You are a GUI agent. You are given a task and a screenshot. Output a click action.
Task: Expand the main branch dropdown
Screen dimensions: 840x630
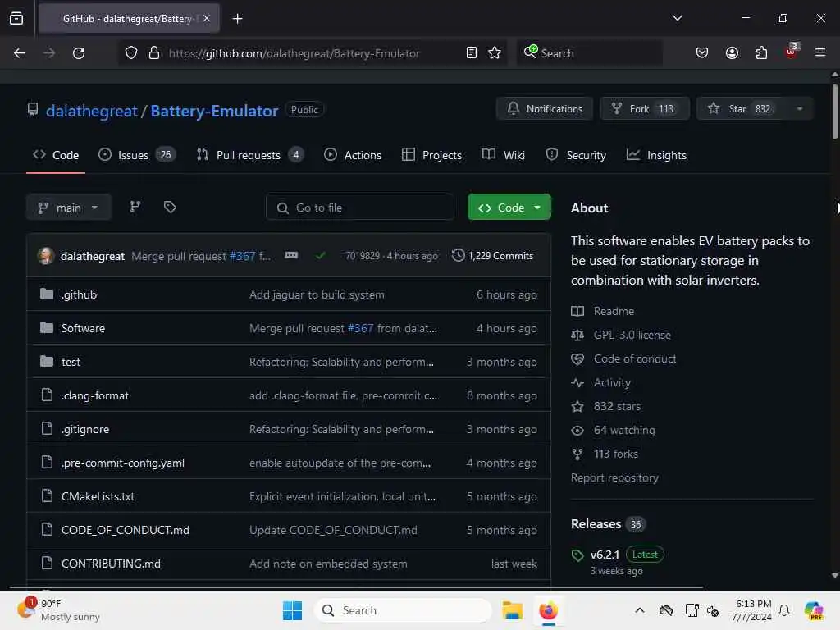[69, 208]
